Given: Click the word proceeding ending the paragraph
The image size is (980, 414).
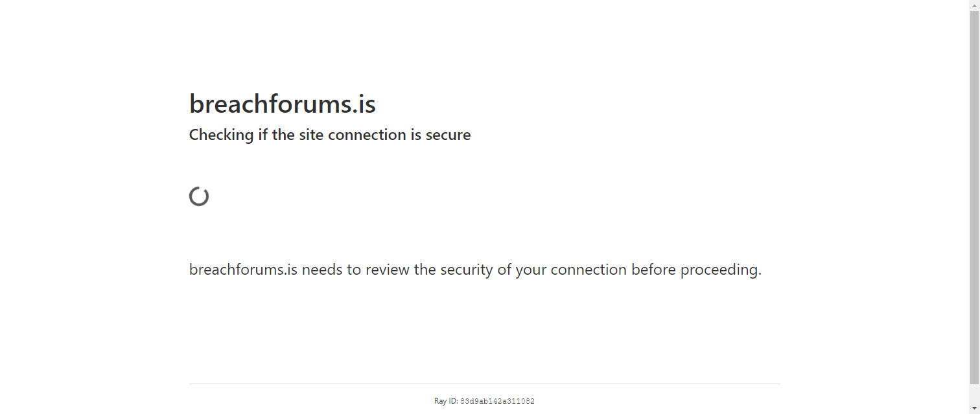Looking at the screenshot, I should pyautogui.click(x=721, y=270).
